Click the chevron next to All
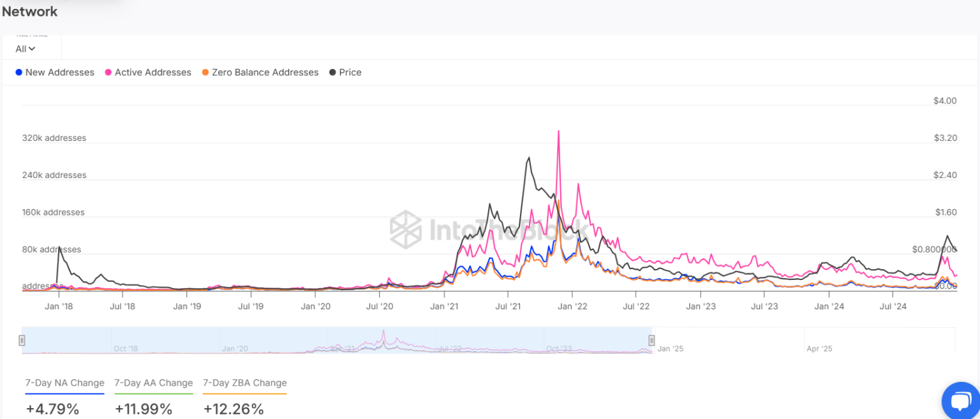The width and height of the screenshot is (980, 419). (x=32, y=48)
